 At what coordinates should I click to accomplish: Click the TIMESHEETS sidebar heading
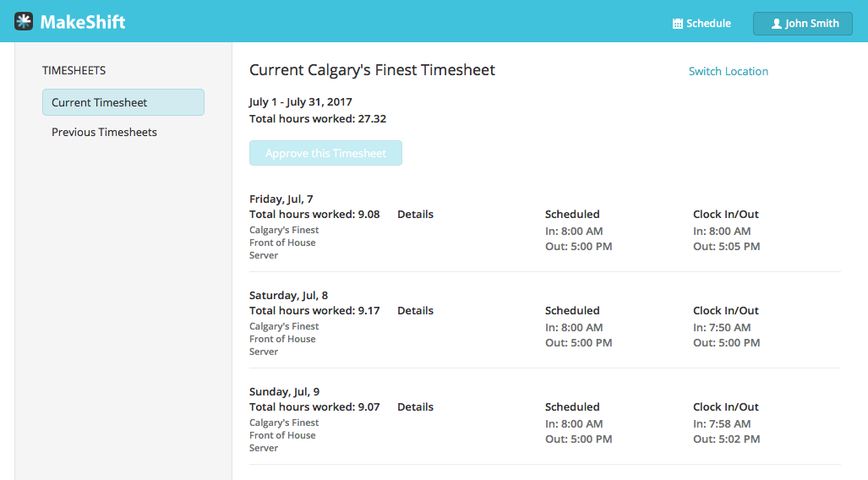pyautogui.click(x=74, y=70)
